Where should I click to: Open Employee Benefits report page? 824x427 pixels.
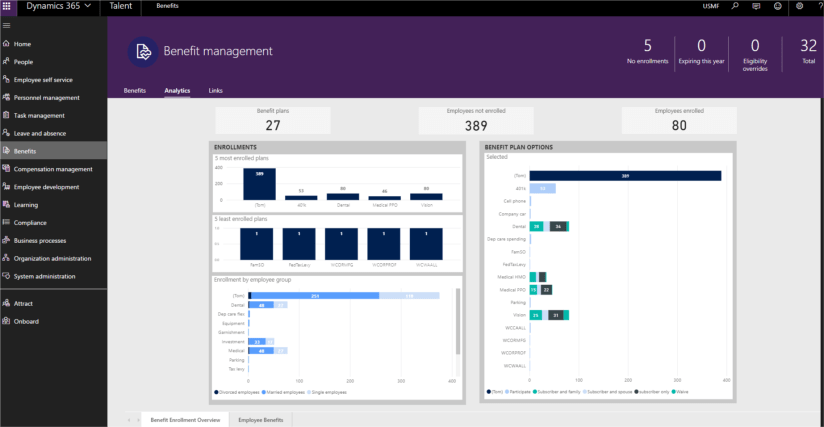[x=261, y=420]
